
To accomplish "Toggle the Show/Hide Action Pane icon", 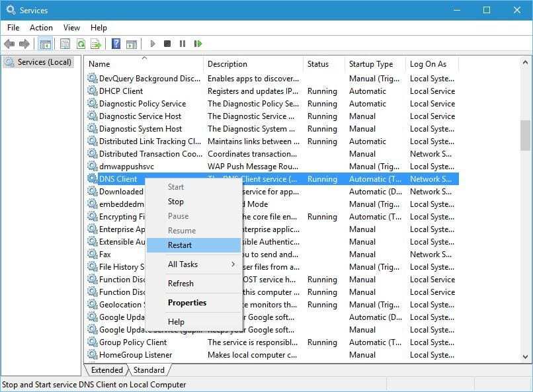I will click(132, 44).
